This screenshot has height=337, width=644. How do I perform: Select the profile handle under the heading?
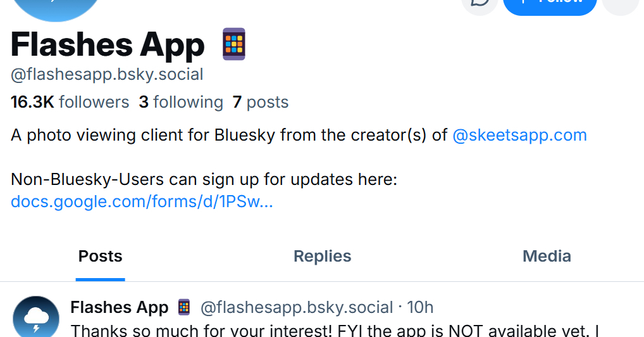[x=107, y=75]
